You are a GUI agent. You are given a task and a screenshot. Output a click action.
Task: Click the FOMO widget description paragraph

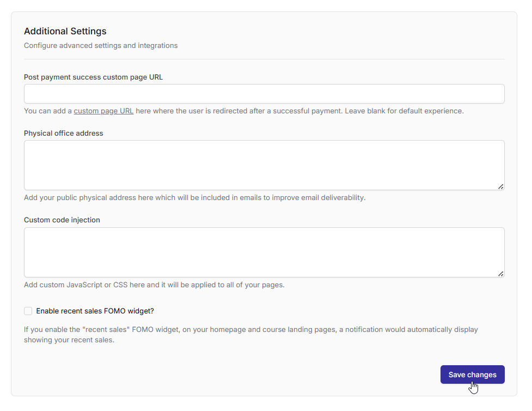click(x=250, y=335)
